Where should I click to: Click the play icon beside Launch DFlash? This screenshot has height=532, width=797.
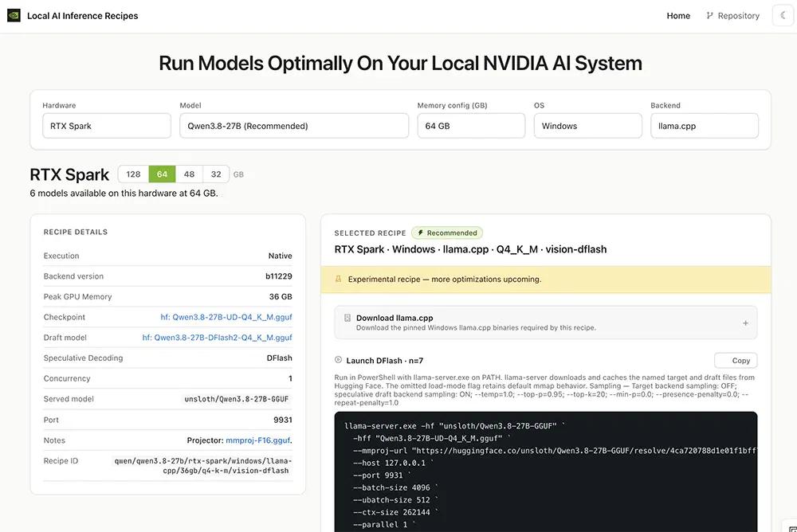tap(338, 360)
